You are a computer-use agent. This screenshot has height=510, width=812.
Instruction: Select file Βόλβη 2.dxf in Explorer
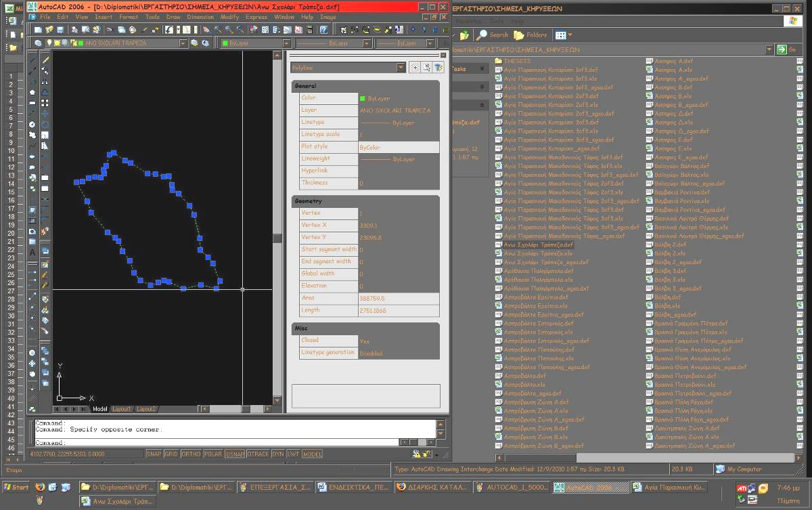coord(670,245)
